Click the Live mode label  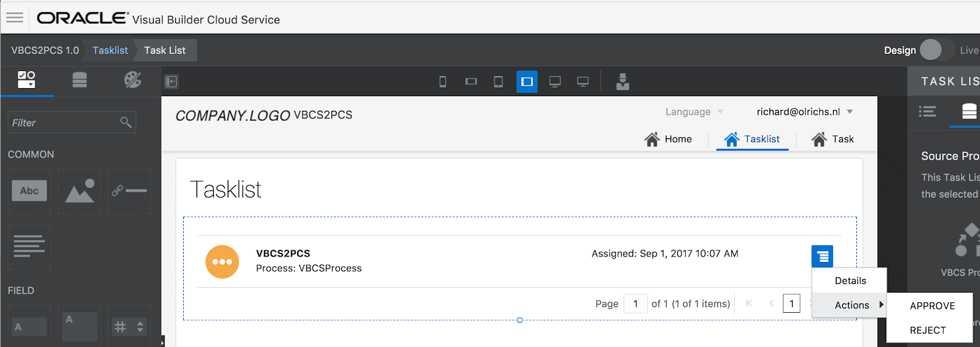click(x=969, y=50)
